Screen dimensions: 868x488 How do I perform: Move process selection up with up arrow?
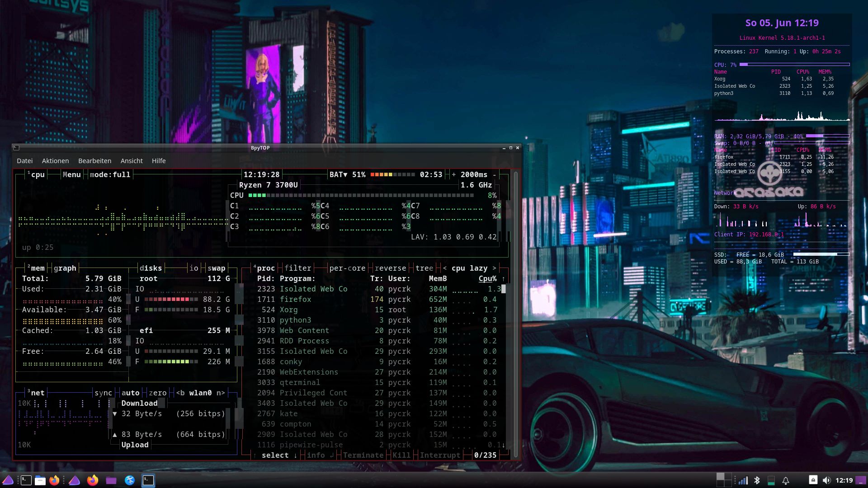[255, 455]
